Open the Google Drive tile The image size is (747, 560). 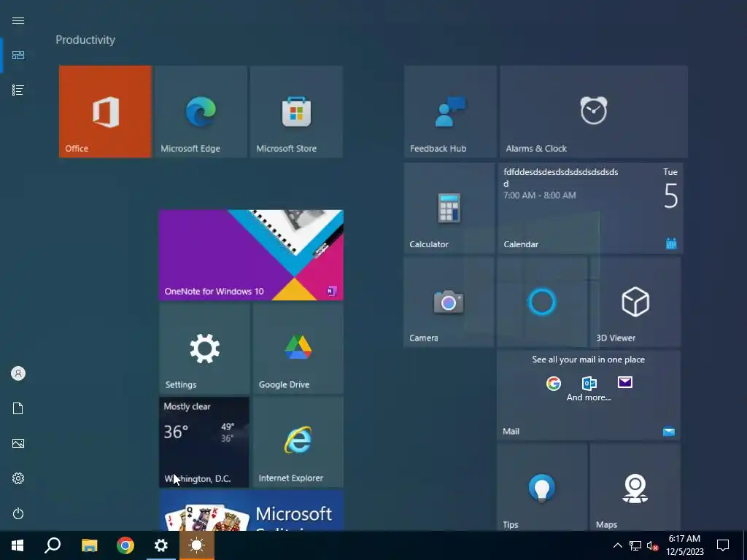click(x=298, y=349)
